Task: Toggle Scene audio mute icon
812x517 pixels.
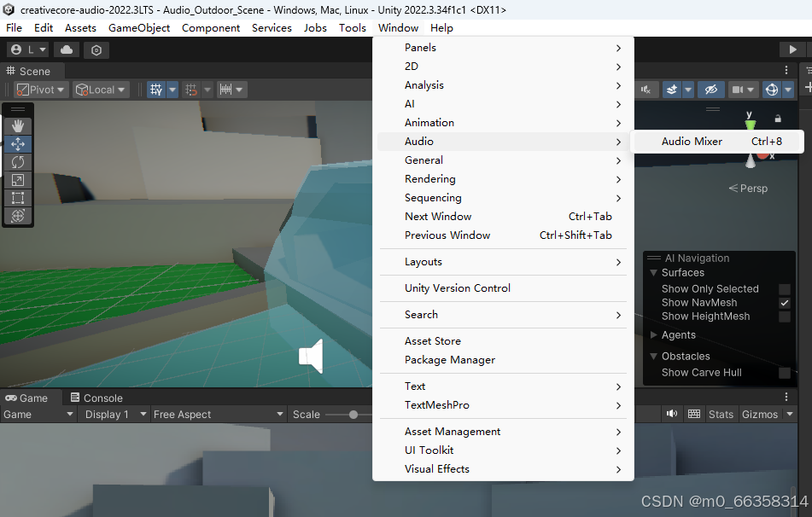Action: tap(646, 90)
